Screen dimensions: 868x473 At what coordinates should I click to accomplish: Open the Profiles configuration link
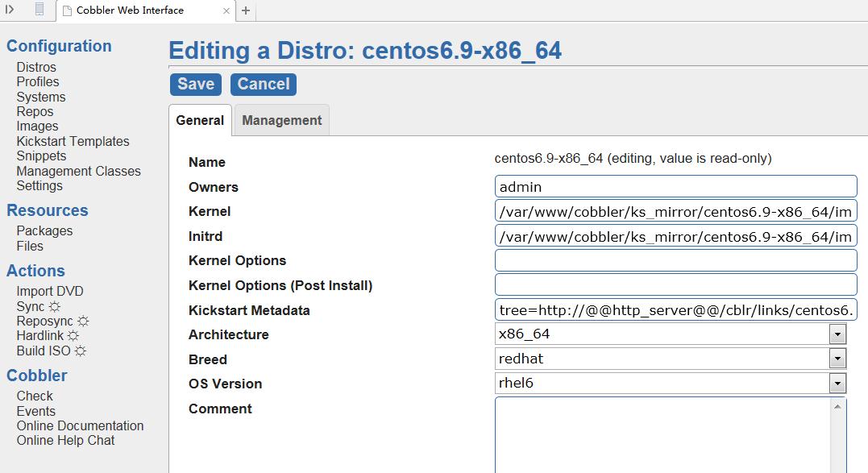coord(38,82)
